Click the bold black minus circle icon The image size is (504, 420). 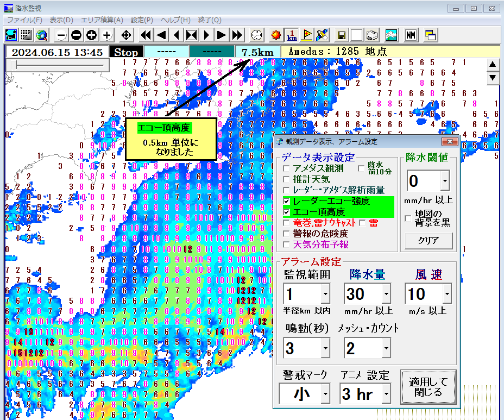(76, 35)
